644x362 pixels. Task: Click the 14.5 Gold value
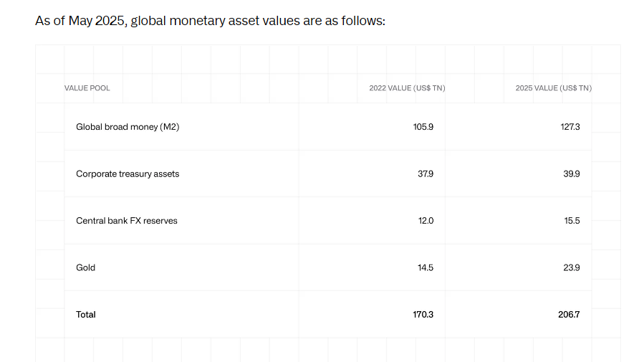click(426, 267)
